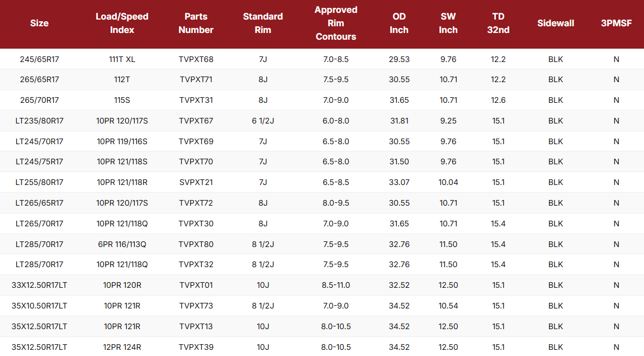Click the 115S load/speed index cell

pos(122,100)
